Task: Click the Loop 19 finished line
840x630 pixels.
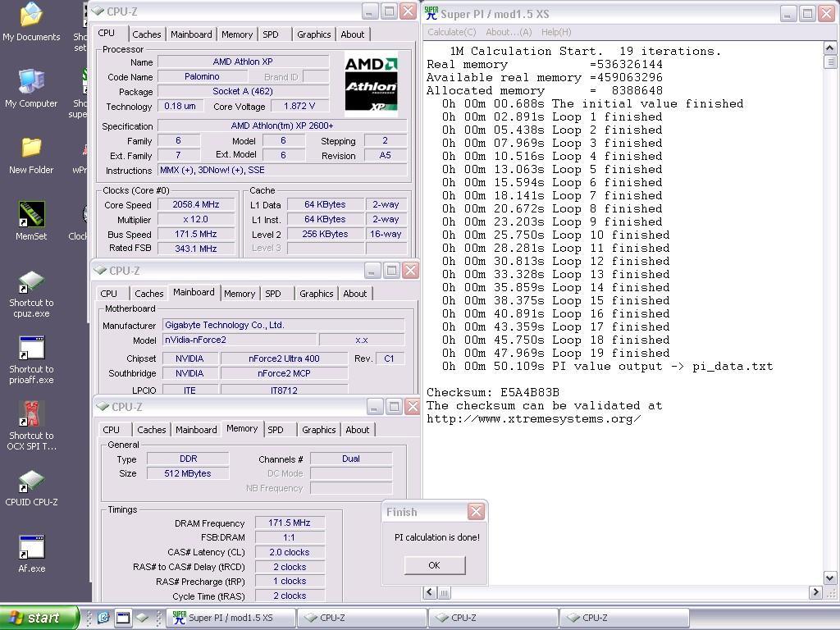Action: tap(555, 353)
